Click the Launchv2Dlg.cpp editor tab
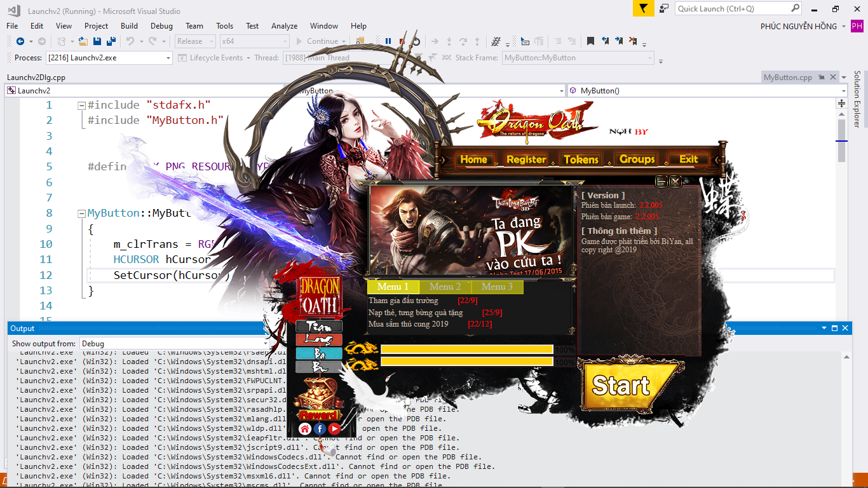The width and height of the screenshot is (868, 488). tap(36, 78)
